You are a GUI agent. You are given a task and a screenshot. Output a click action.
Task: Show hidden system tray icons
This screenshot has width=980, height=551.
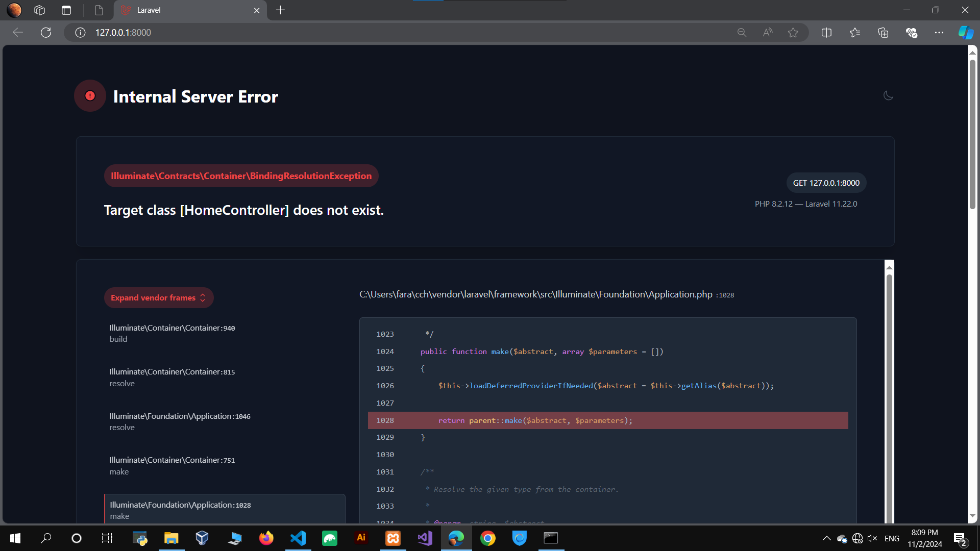click(x=826, y=538)
